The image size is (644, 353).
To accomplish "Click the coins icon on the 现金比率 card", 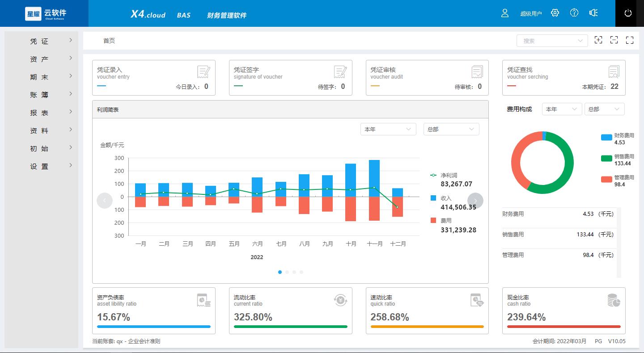I will (x=613, y=300).
